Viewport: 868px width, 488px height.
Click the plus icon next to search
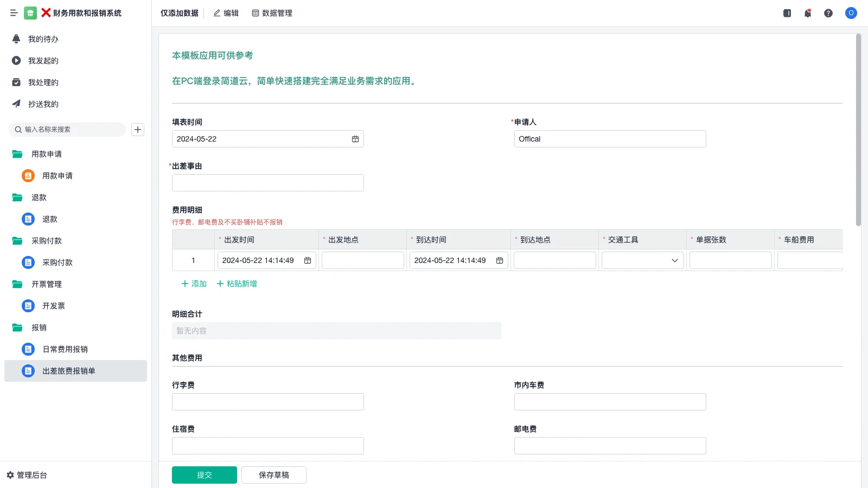click(x=138, y=130)
